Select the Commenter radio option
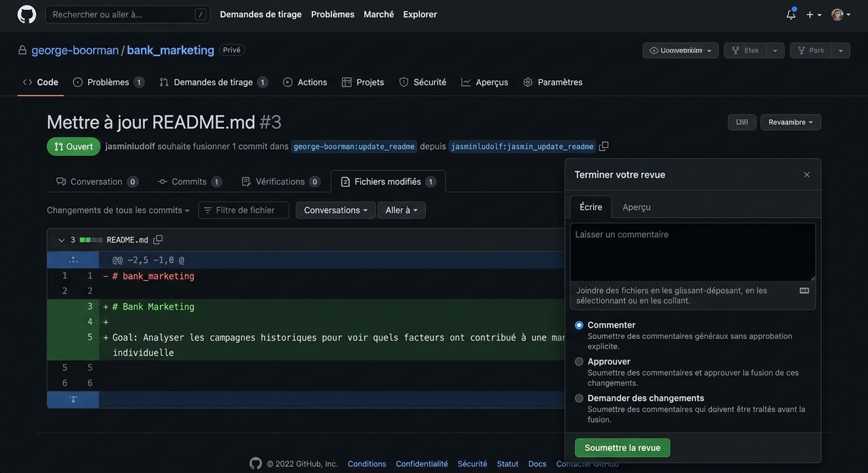The height and width of the screenshot is (473, 868). click(x=579, y=325)
